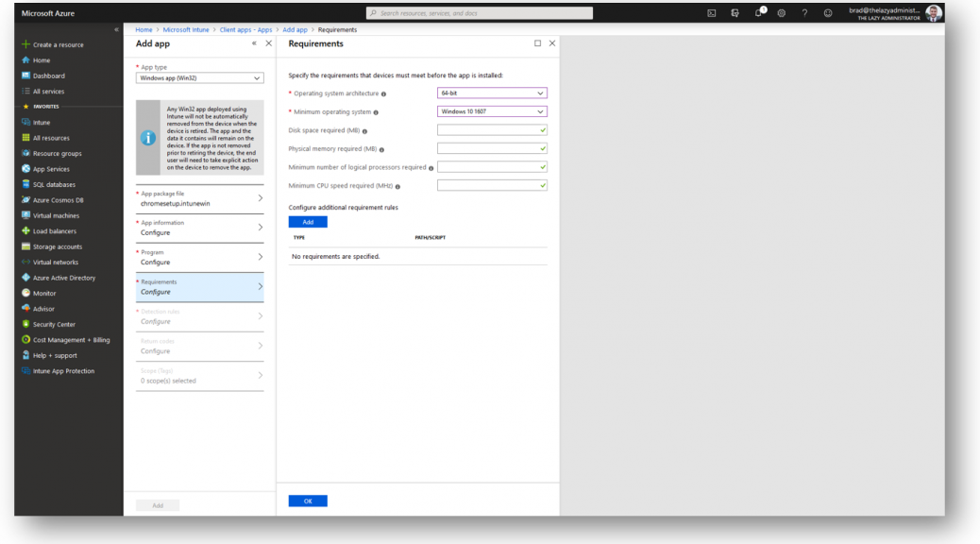Expand the App information Configure section
980x544 pixels.
(x=200, y=228)
